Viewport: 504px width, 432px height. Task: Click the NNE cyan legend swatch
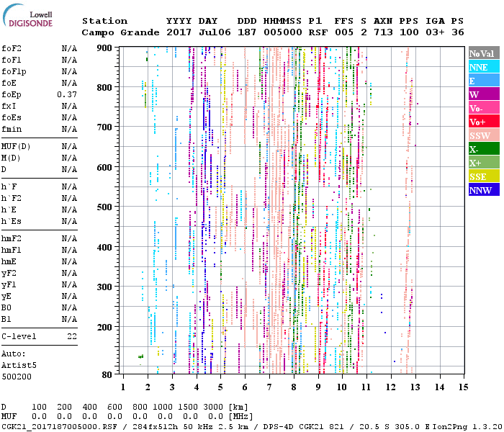(482, 68)
